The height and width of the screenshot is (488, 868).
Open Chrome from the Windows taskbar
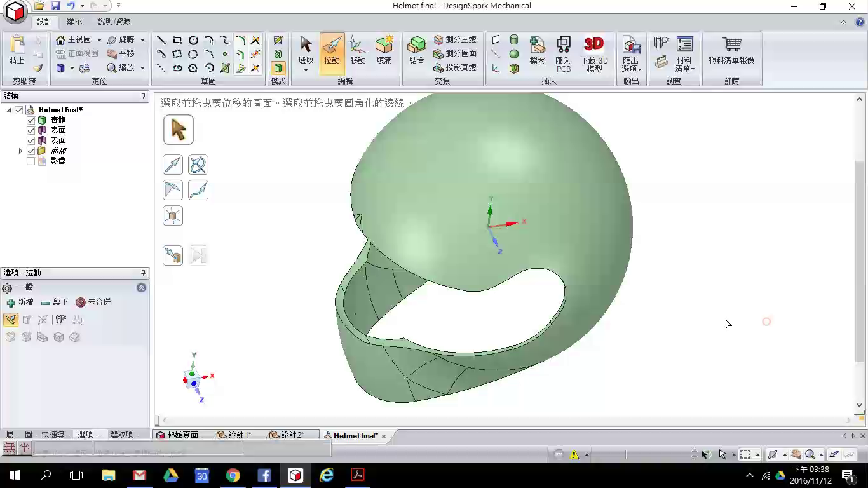pos(233,475)
